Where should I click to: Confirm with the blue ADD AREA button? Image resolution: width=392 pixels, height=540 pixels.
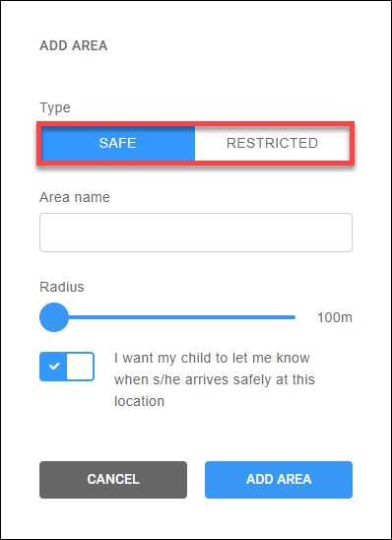(x=279, y=480)
